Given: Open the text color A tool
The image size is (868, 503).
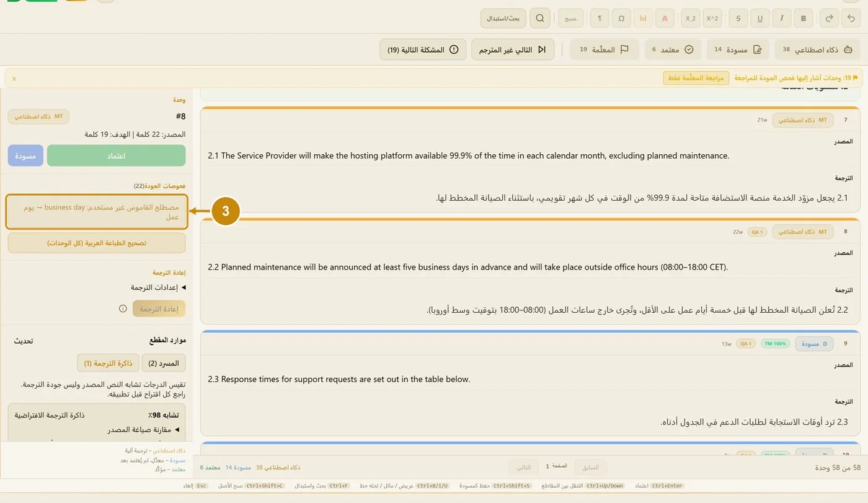Looking at the screenshot, I should 665,19.
